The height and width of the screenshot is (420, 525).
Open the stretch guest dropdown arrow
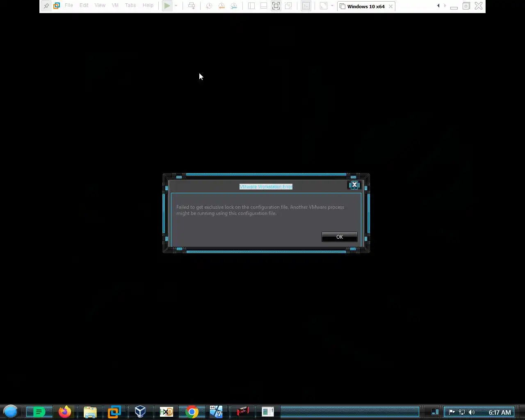click(x=332, y=6)
